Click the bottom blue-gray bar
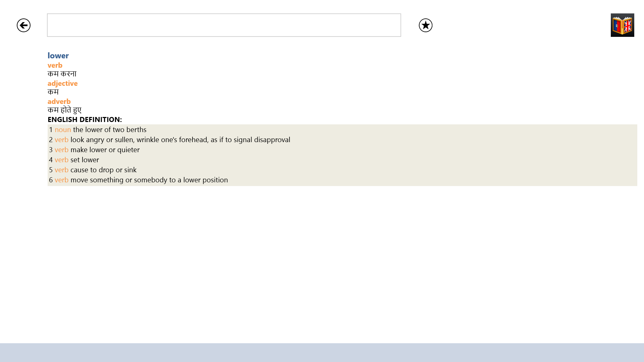This screenshot has height=362, width=644. click(x=322, y=352)
